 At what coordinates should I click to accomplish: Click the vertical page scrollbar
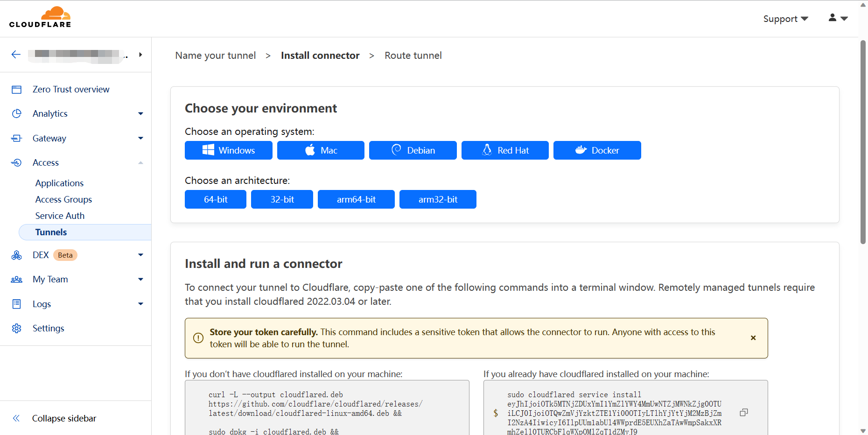[863, 140]
